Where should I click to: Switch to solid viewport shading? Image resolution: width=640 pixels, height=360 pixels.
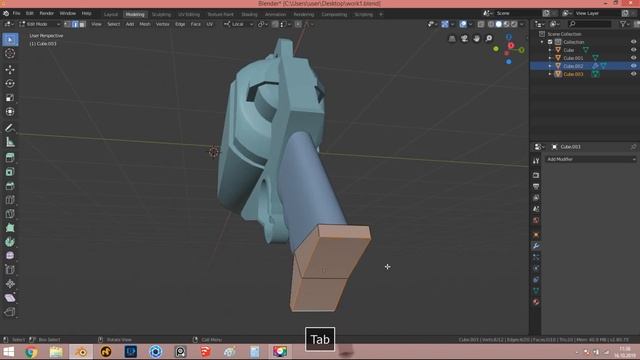499,24
